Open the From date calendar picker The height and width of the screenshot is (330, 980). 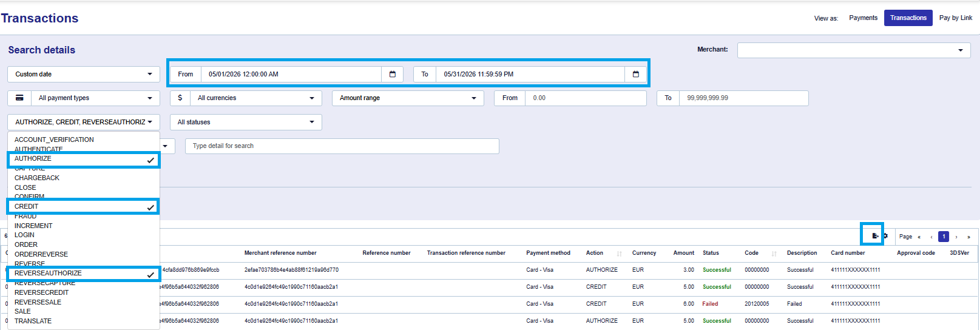[x=393, y=74]
